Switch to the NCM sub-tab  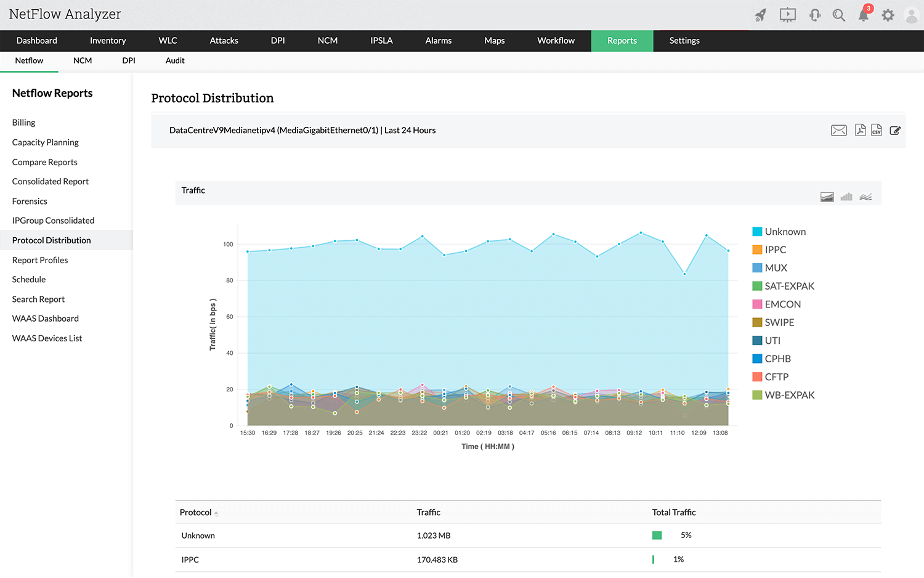(x=83, y=60)
